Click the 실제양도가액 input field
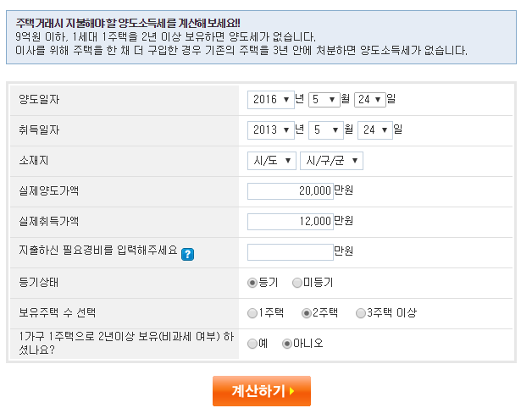 [291, 191]
